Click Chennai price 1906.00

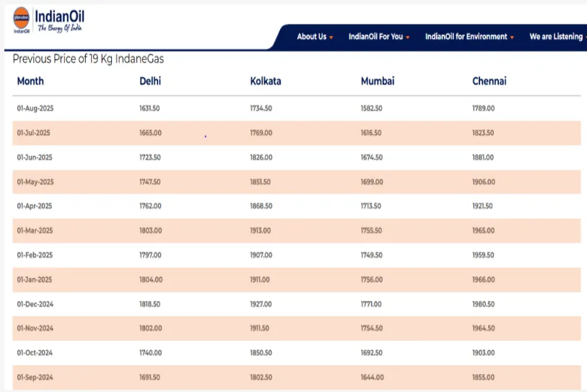tap(484, 182)
